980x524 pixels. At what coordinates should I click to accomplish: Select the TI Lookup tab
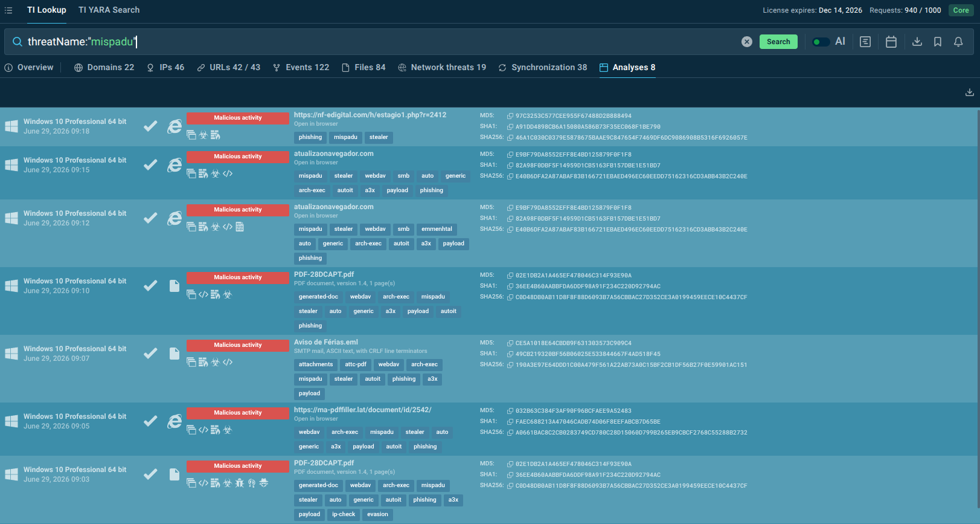[x=46, y=10]
